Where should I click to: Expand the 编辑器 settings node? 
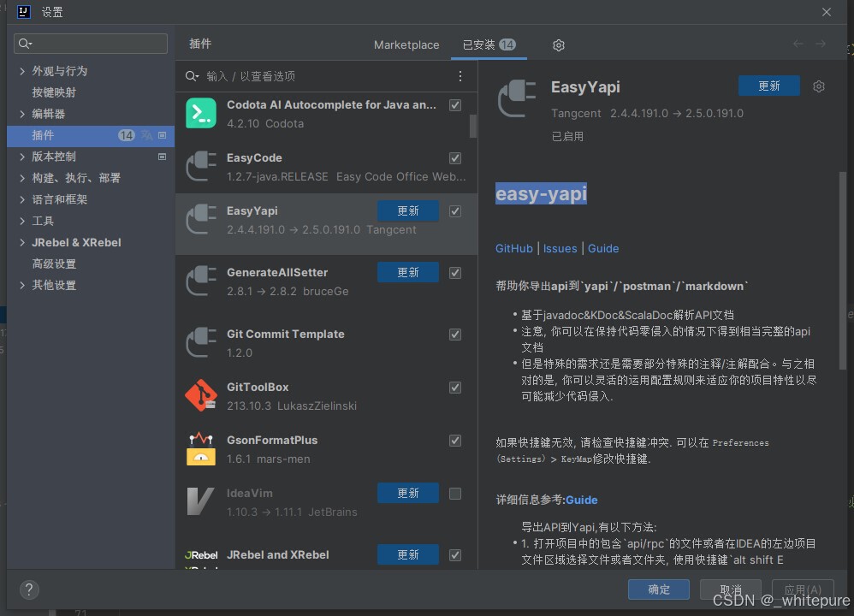point(22,114)
